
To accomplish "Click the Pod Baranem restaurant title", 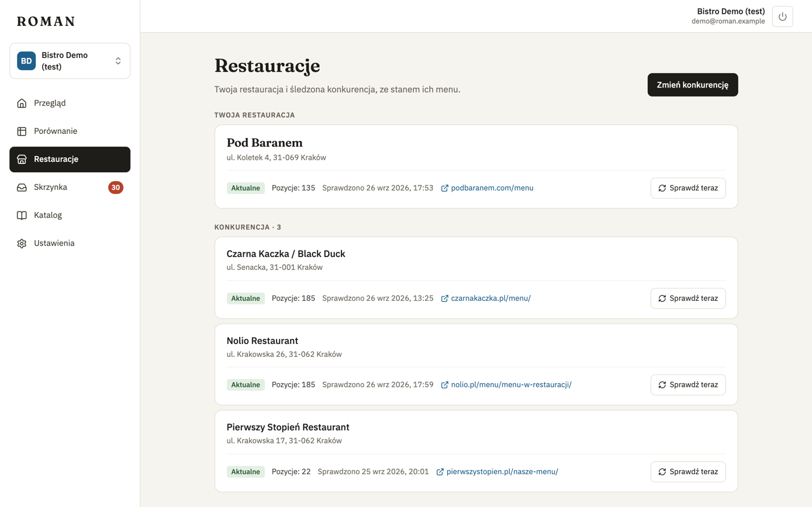I will click(x=264, y=143).
